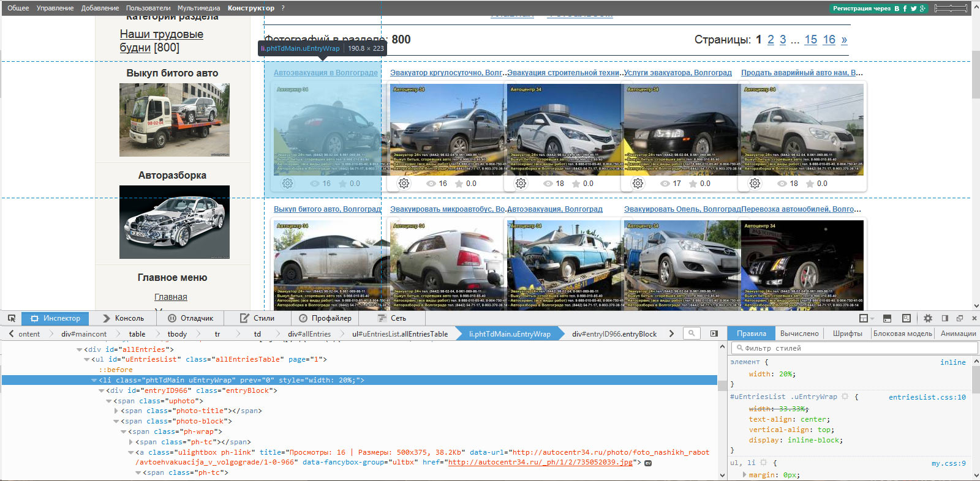980x481 pixels.
Task: Click gear icon under first car photo
Action: pos(287,184)
